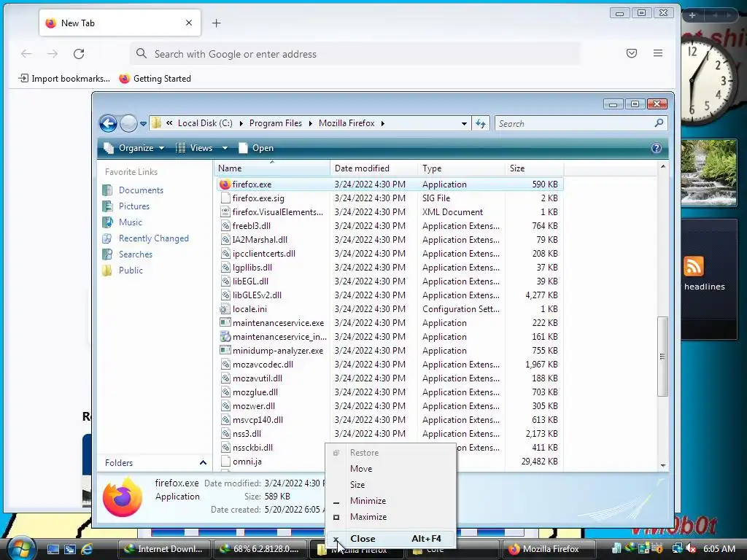The height and width of the screenshot is (560, 747).
Task: Open the Music favorite link
Action: point(130,222)
